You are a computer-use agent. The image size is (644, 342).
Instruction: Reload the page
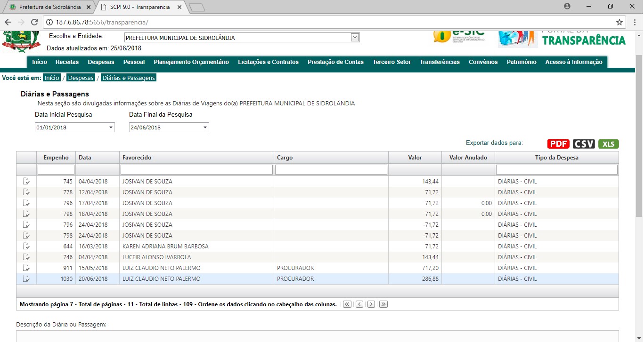click(34, 22)
